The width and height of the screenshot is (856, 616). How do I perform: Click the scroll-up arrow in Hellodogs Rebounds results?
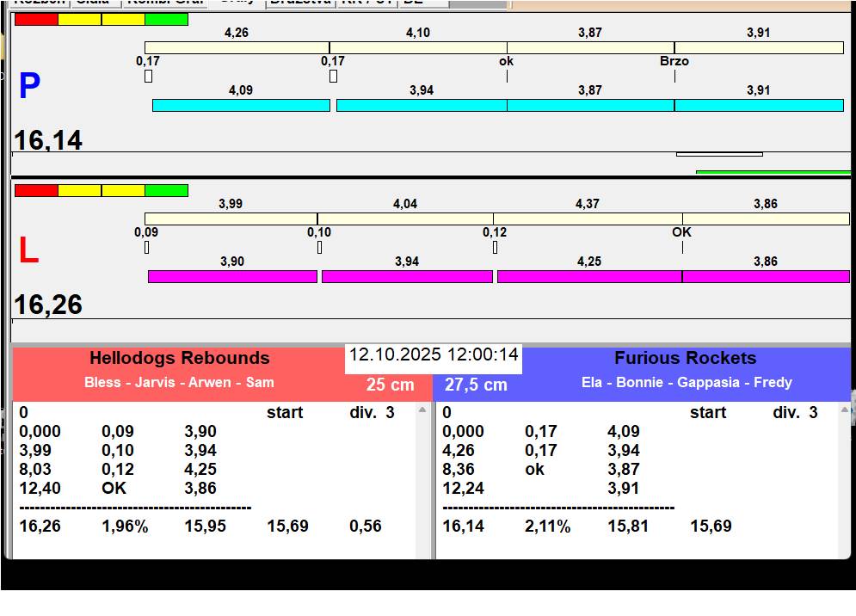tap(422, 410)
